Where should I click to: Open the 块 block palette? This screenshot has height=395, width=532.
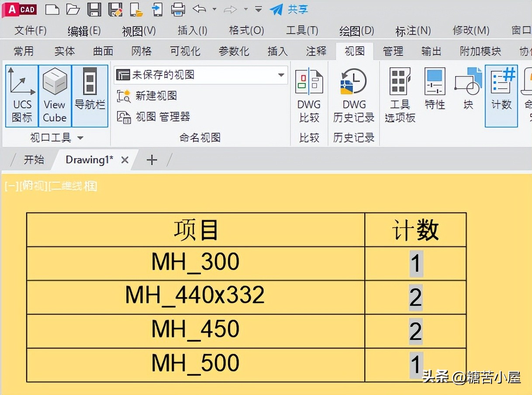click(x=467, y=92)
